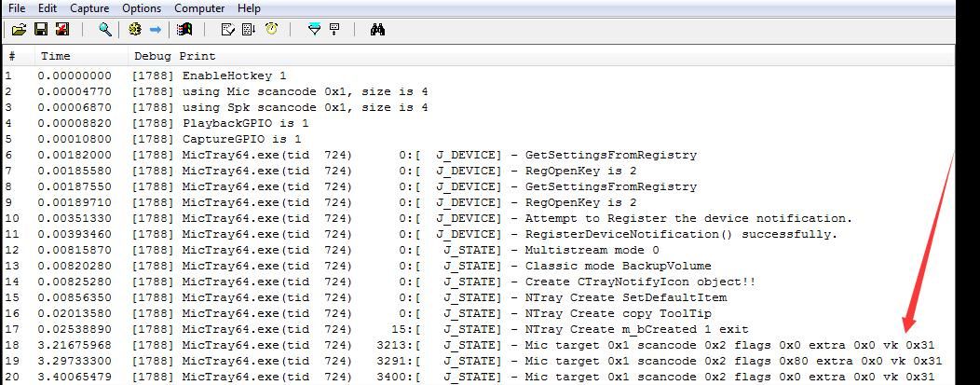980x385 pixels.
Task: Open the History Depth icon
Action: 334,30
